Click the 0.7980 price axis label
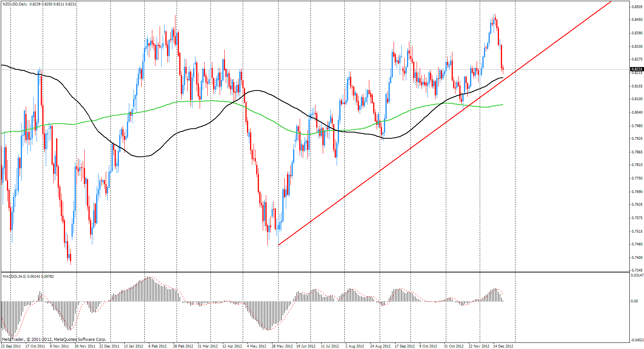This screenshot has width=644, height=349. coord(637,126)
